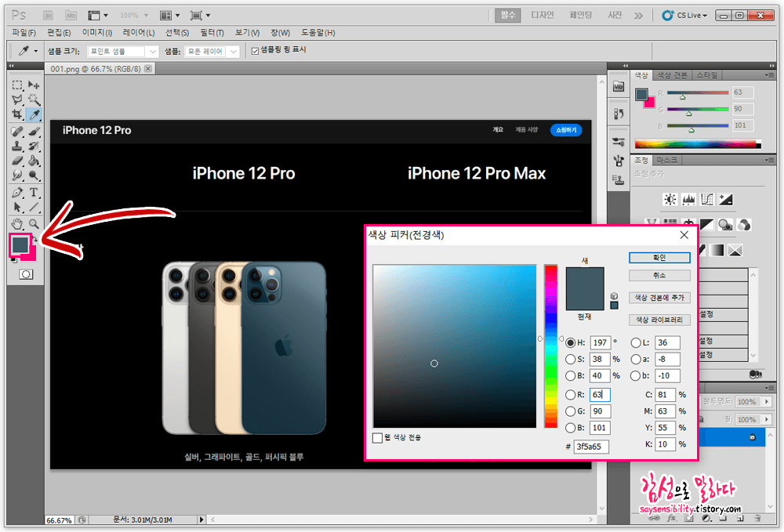The image size is (784, 532).
Task: Click the 확인 button in color picker
Action: coord(659,258)
